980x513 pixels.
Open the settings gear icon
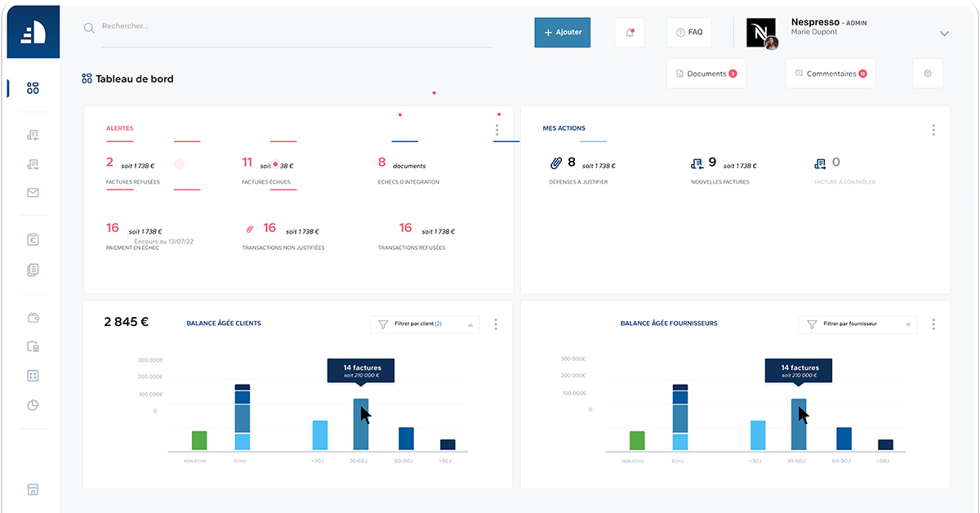tap(928, 74)
